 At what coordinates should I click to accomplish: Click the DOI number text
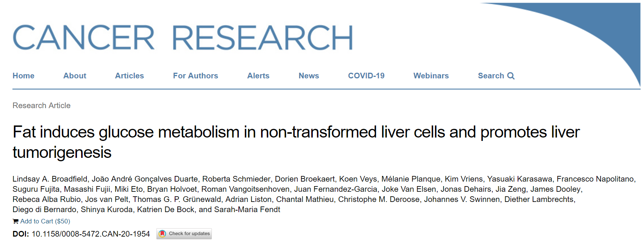point(91,234)
